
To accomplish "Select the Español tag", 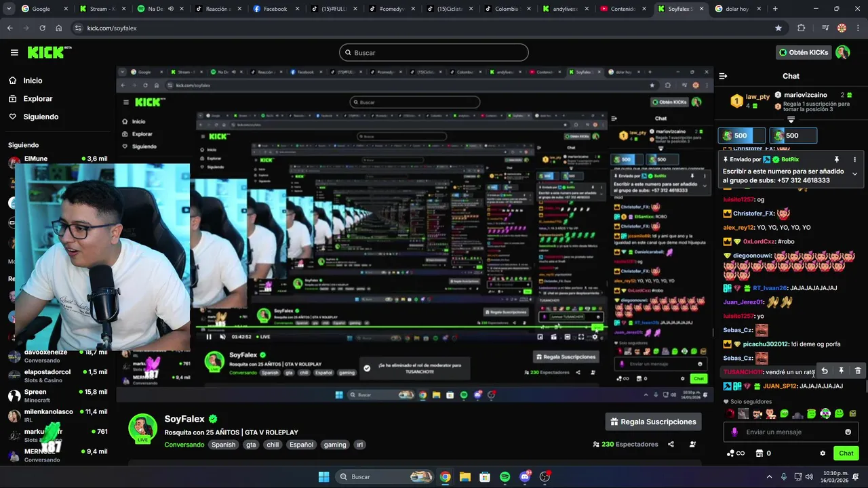I will 301,445.
